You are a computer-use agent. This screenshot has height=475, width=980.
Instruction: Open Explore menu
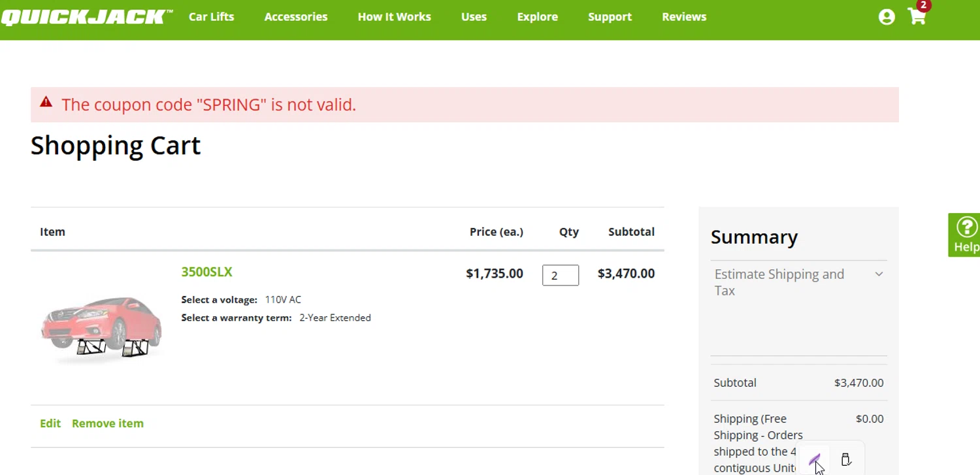coord(538,17)
